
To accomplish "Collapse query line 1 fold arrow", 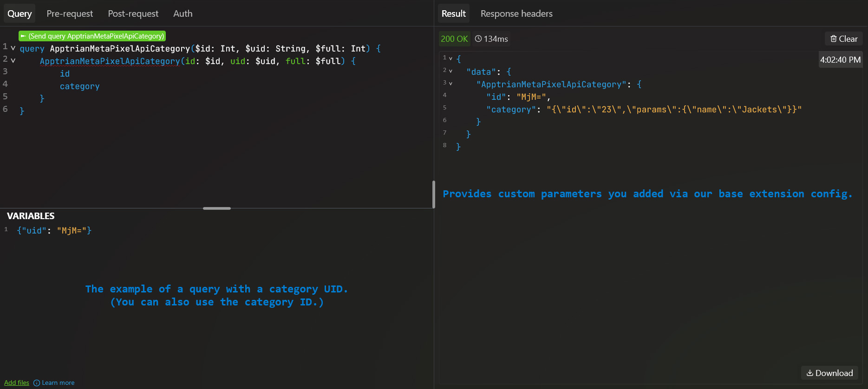I will point(13,48).
